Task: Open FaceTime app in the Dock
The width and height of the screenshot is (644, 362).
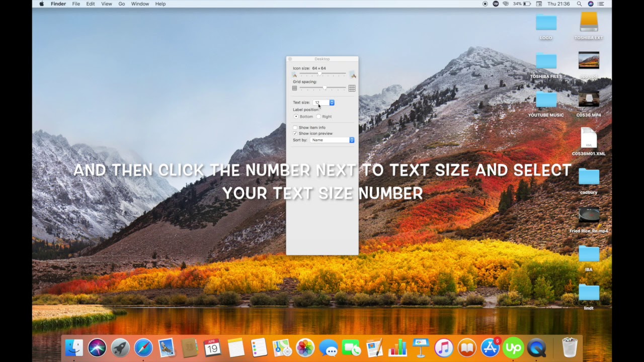Action: (351, 348)
